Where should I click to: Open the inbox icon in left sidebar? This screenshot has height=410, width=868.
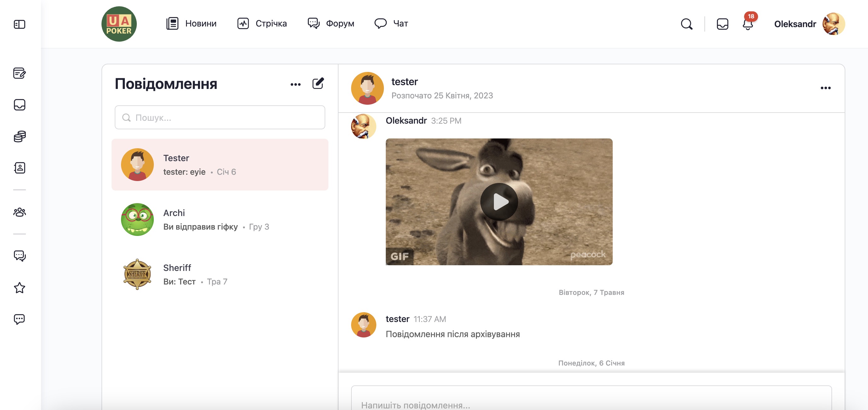(20, 104)
